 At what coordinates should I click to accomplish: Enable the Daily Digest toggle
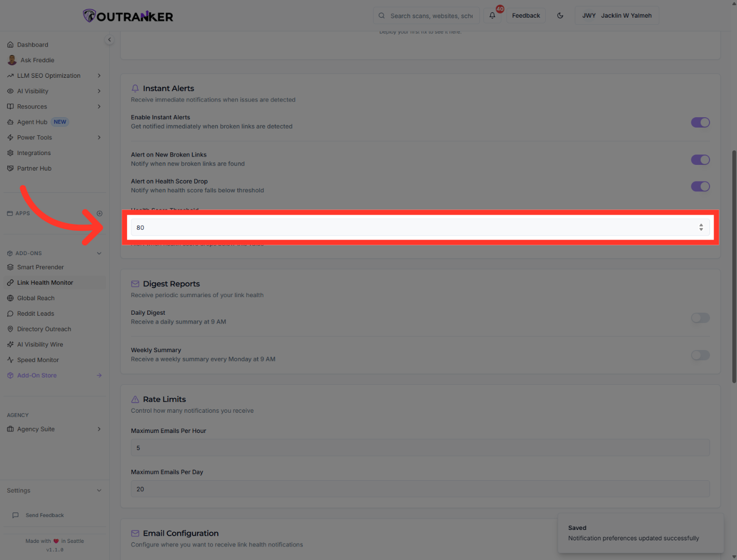coord(700,318)
